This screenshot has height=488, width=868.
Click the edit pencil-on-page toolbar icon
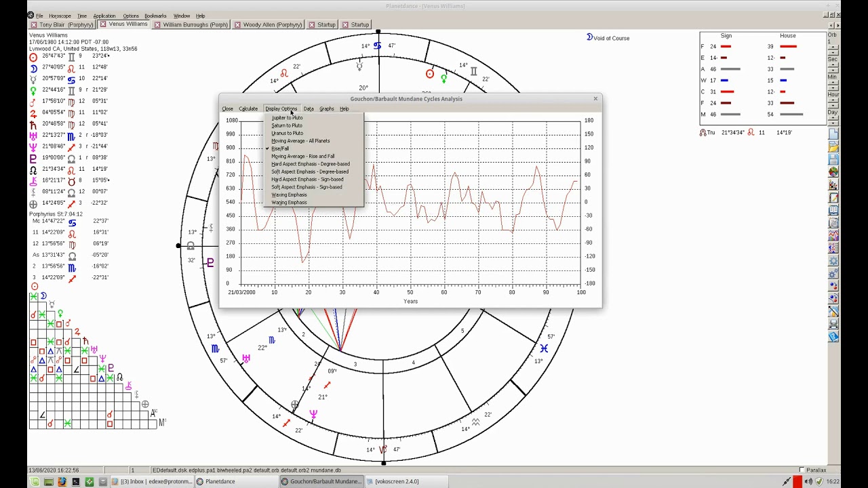click(833, 197)
